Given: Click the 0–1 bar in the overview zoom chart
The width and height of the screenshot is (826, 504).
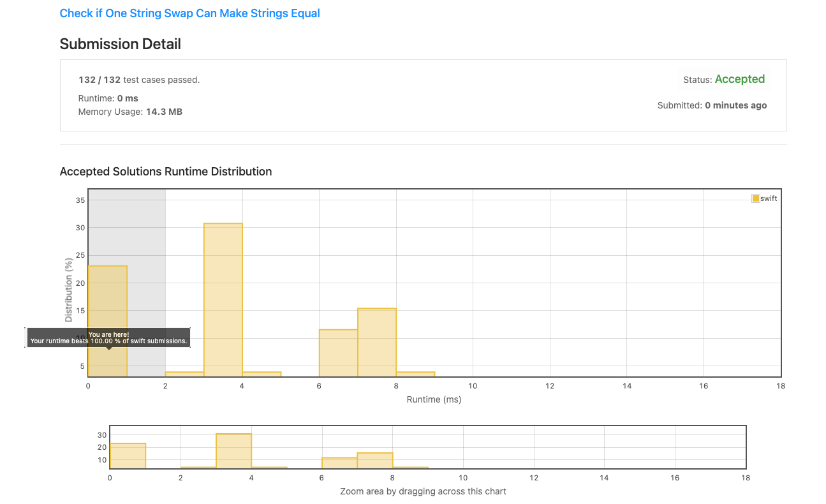Looking at the screenshot, I should click(128, 456).
